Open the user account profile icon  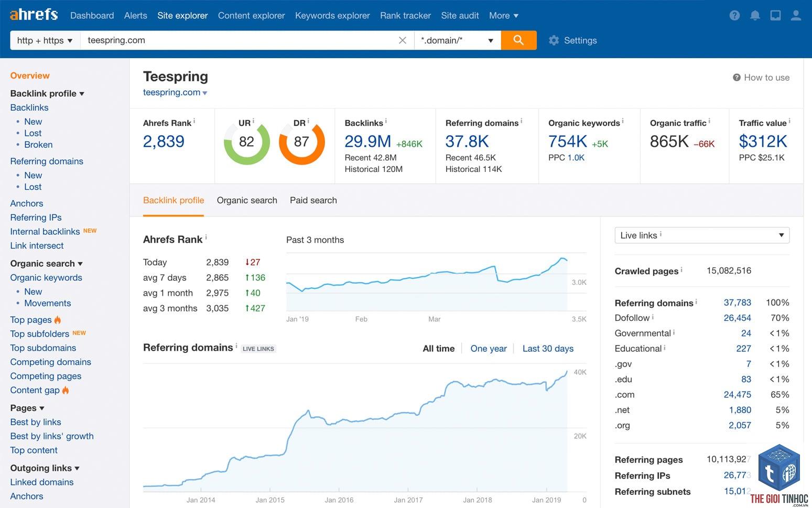click(796, 15)
